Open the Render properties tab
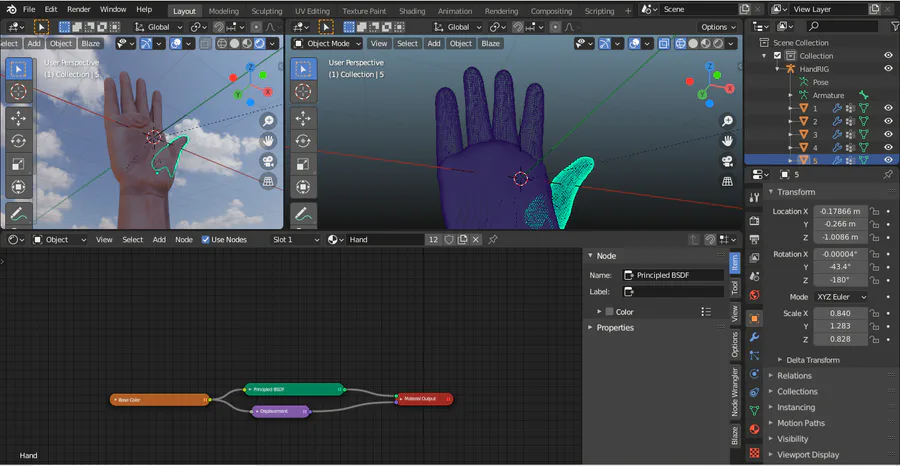This screenshot has height=466, width=900. pyautogui.click(x=754, y=220)
